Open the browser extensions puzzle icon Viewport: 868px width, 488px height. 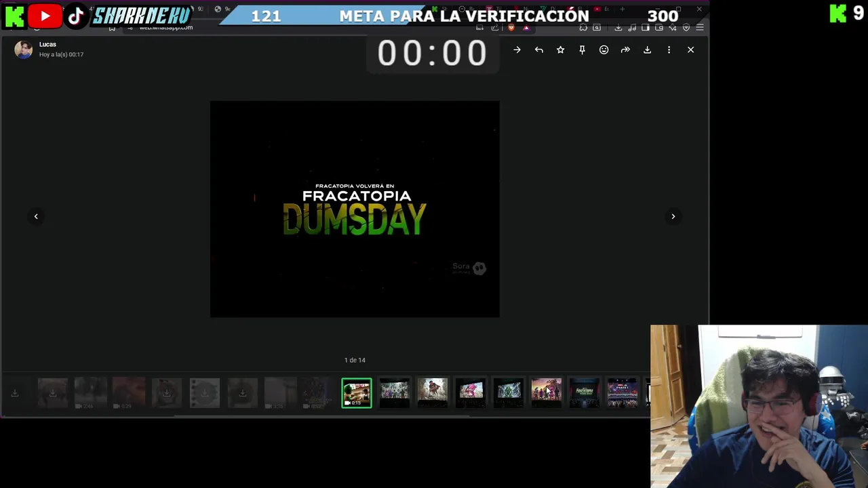click(583, 27)
